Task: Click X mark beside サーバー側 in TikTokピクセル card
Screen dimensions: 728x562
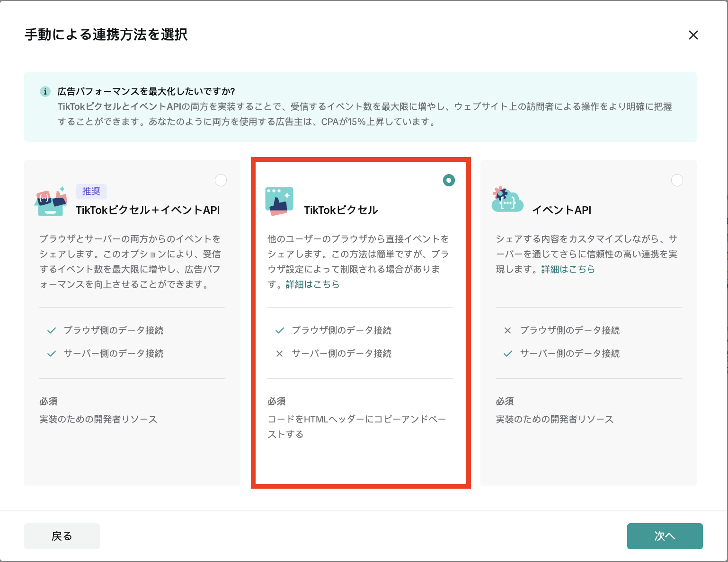Action: [x=280, y=353]
